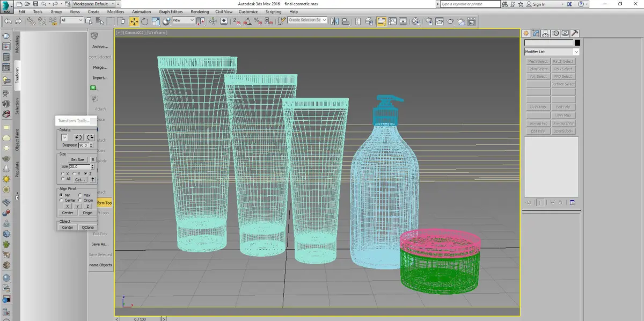Screen dimensions: 644x321
Task: Click the keyword search field
Action: (470, 4)
